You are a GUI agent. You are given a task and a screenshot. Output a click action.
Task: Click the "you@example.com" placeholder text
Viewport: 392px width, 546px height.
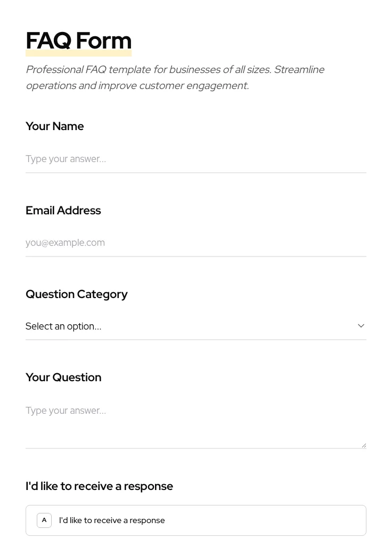click(65, 243)
